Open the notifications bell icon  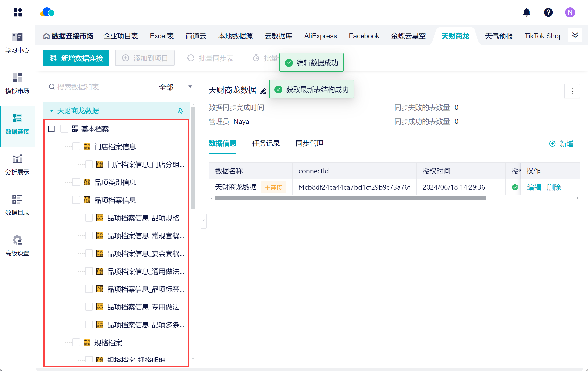pos(526,12)
